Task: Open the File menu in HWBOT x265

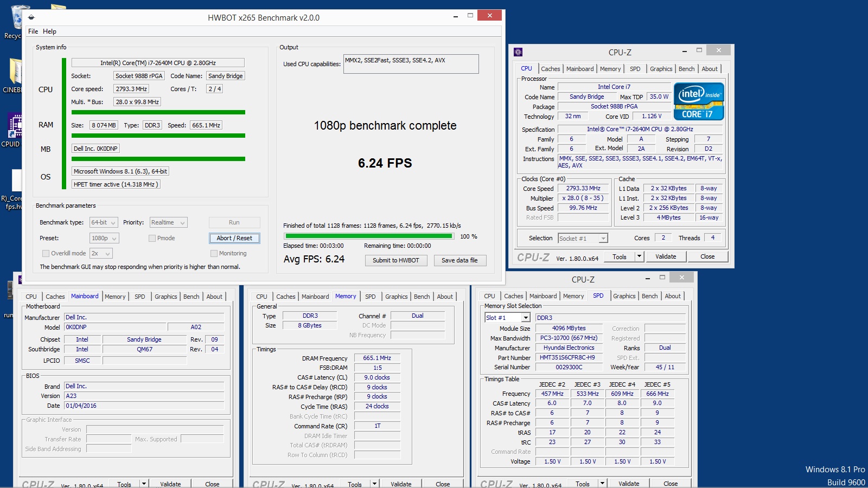Action: pos(33,31)
